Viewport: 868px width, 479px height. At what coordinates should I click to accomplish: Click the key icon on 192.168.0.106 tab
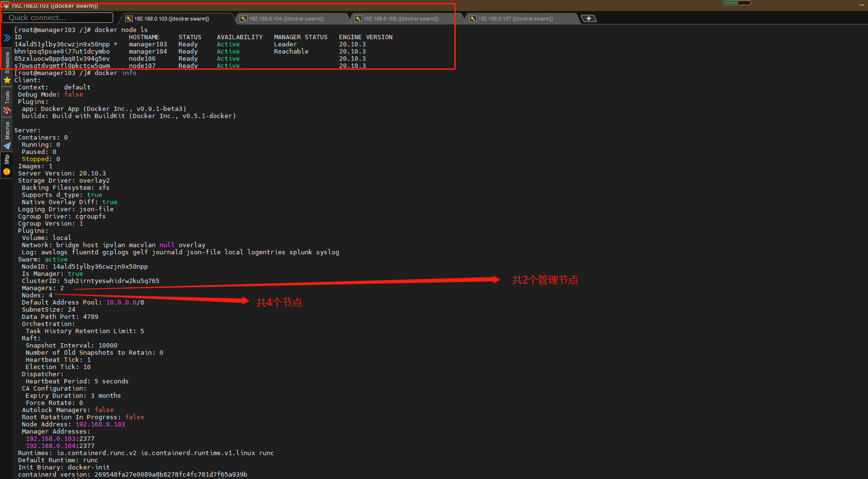point(358,19)
